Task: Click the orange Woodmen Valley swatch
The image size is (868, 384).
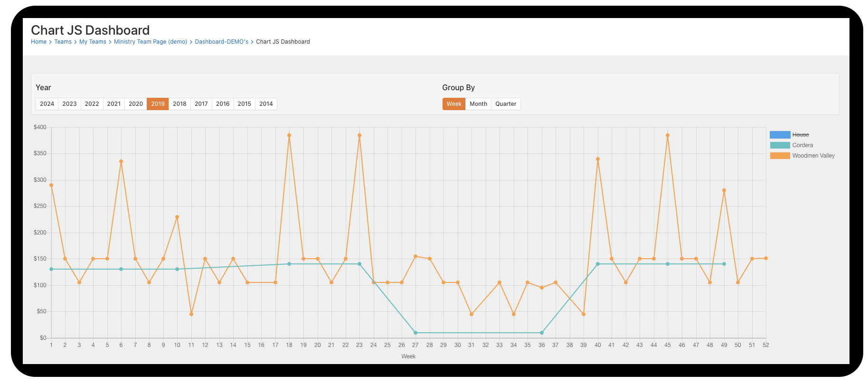Action: [x=780, y=156]
